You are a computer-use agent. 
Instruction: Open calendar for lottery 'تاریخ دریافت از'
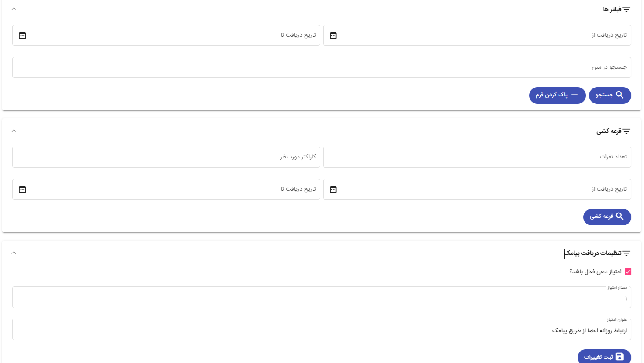tap(333, 189)
